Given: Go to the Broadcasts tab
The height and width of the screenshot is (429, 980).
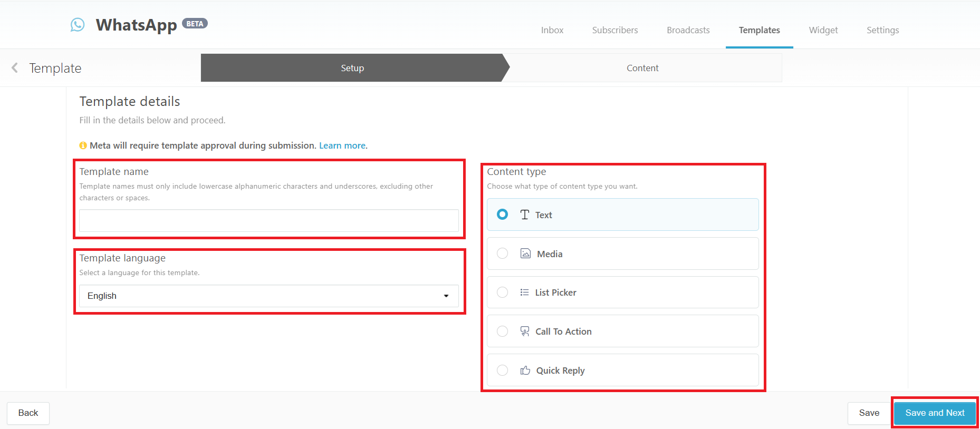Looking at the screenshot, I should 688,30.
